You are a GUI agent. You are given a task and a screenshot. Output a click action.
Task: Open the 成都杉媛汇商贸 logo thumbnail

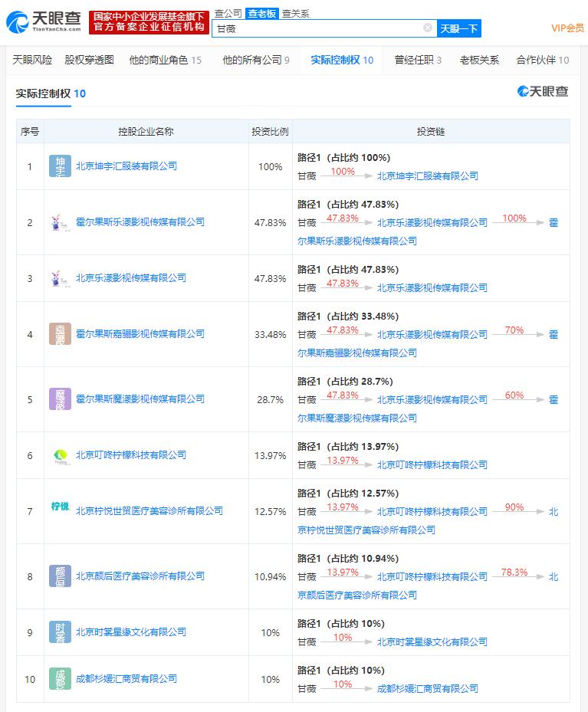[x=60, y=679]
